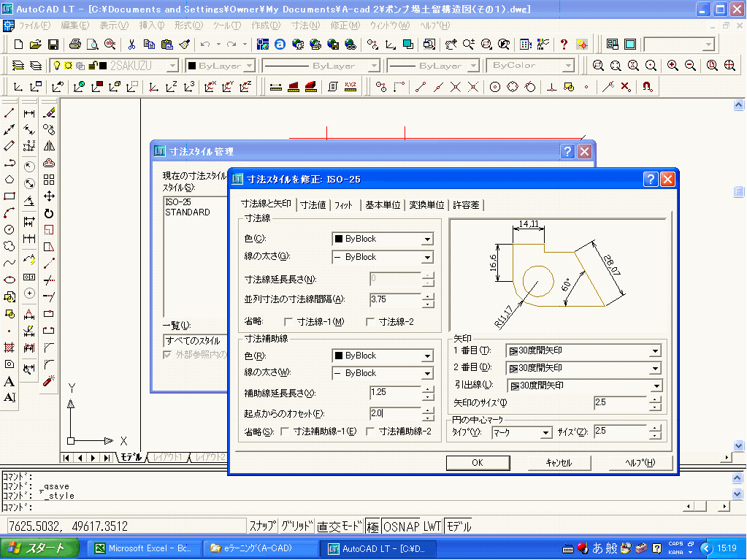747x560 pixels.
Task: Click the スタート Start button
Action: point(39,548)
